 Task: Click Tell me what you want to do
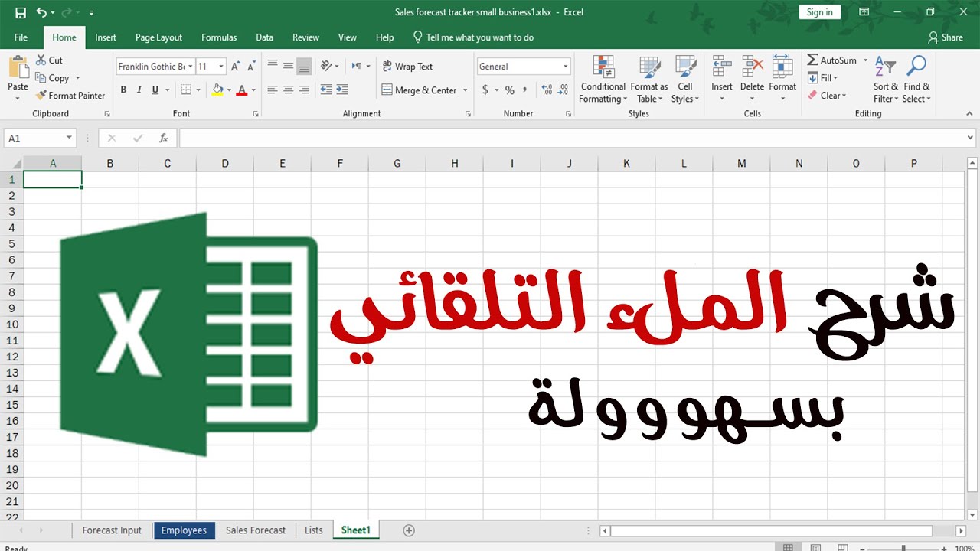tap(473, 37)
